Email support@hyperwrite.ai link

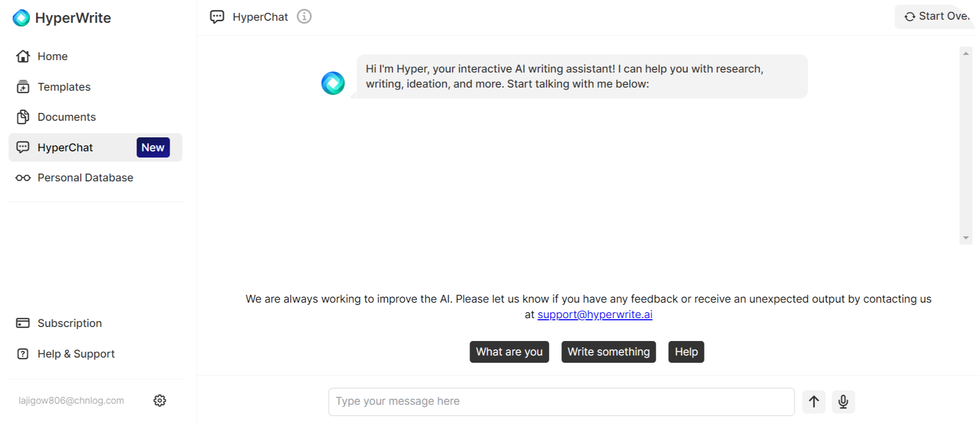[595, 315]
